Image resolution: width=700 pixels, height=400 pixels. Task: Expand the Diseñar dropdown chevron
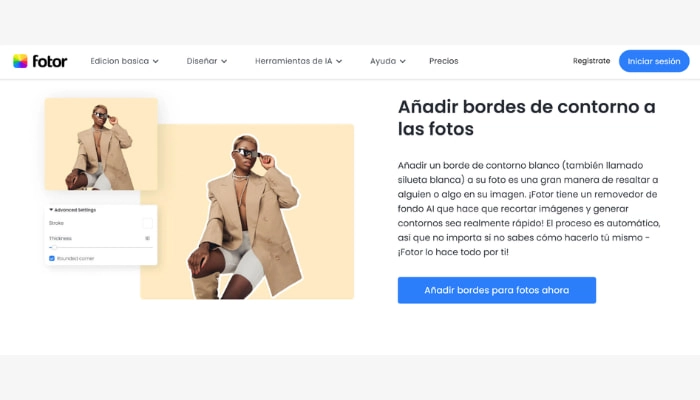[x=224, y=61]
